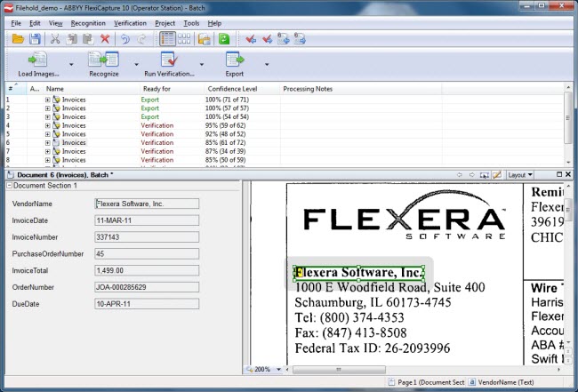Open the Edit menu

point(35,23)
